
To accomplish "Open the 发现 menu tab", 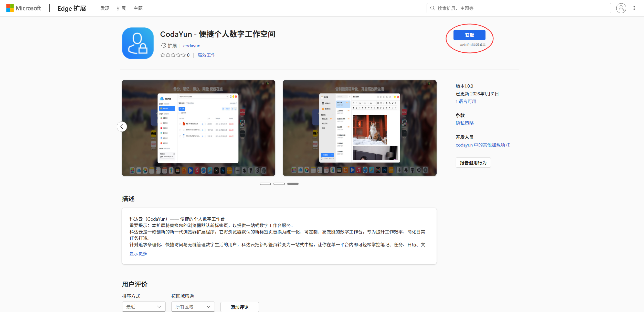I will point(105,8).
